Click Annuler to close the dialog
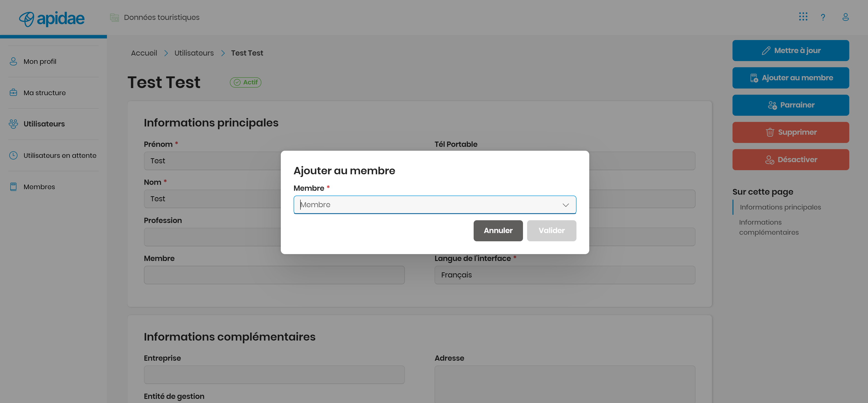The height and width of the screenshot is (403, 868). pyautogui.click(x=498, y=231)
